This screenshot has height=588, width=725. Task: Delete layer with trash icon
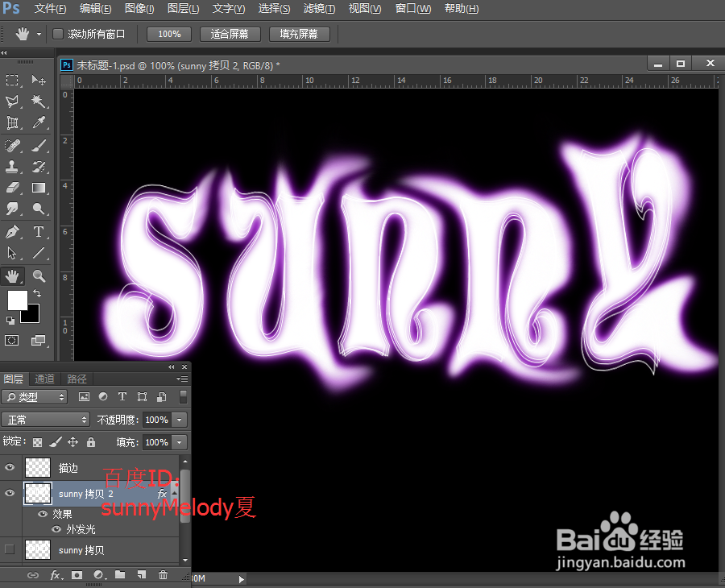click(163, 574)
